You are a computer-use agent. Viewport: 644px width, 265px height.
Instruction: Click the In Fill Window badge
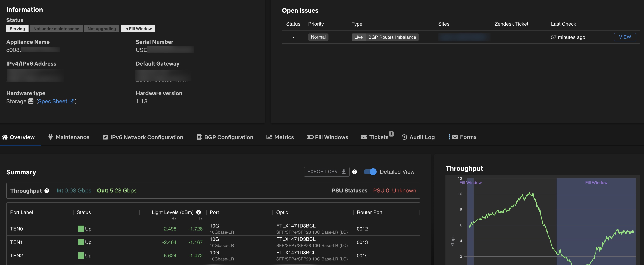coord(138,29)
